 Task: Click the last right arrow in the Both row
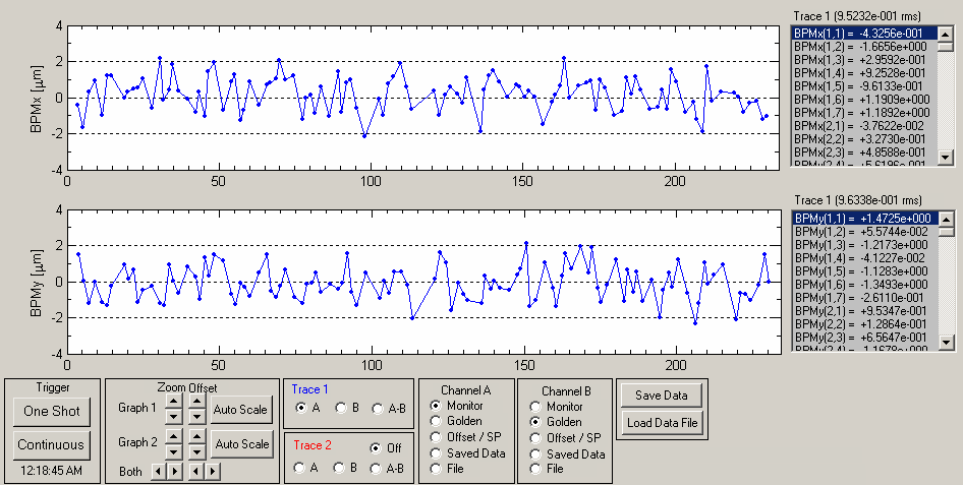[x=212, y=471]
